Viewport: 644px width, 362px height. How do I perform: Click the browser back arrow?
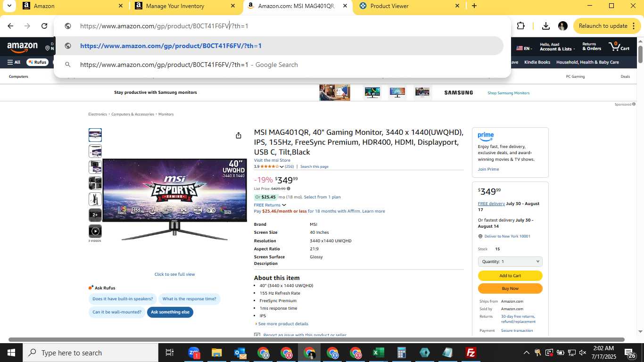[x=10, y=26]
